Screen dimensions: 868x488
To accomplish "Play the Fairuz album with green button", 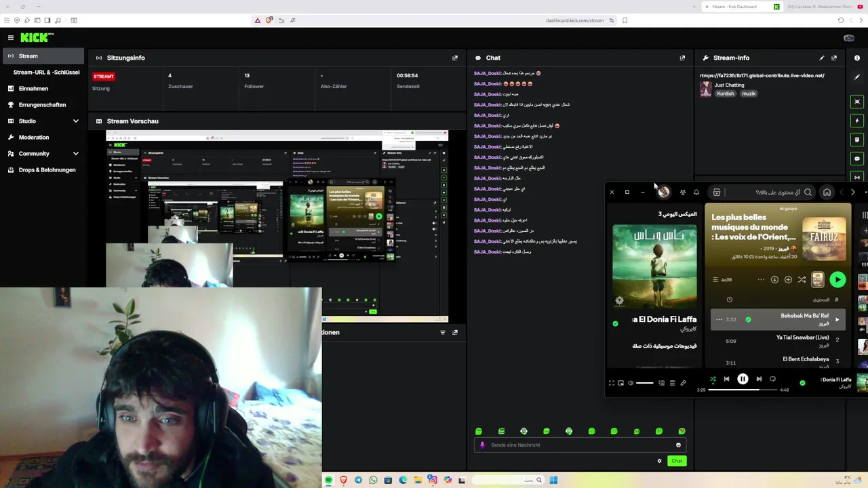I will coord(837,279).
